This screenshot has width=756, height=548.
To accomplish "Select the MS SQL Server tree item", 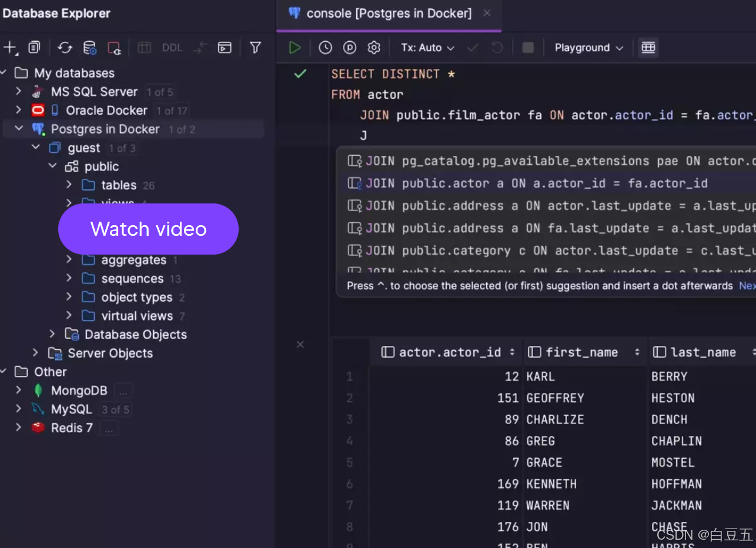I will [94, 92].
